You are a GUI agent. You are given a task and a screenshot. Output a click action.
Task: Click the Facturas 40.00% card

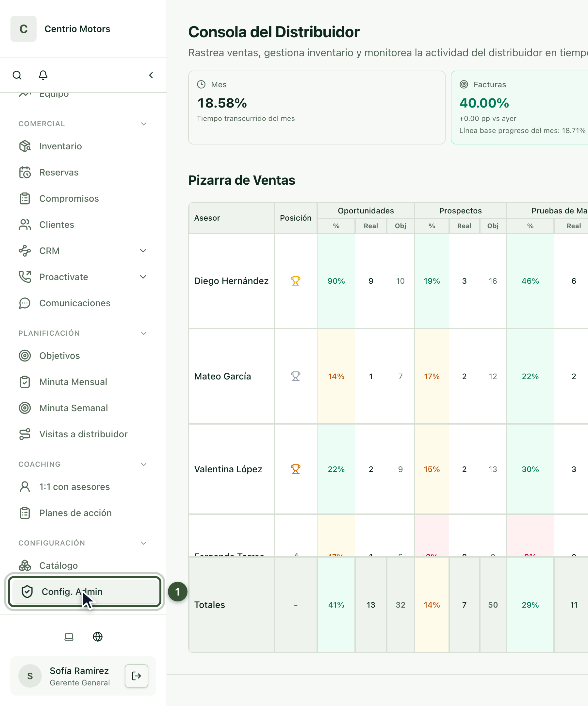click(520, 108)
